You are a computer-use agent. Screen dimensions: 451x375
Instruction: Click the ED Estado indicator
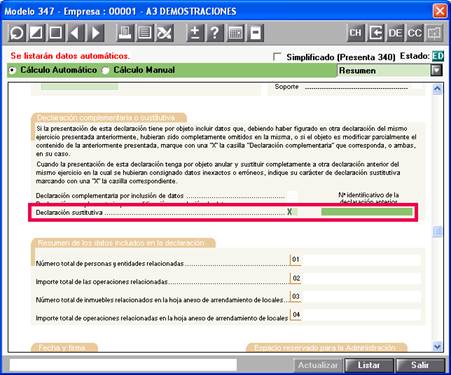438,56
